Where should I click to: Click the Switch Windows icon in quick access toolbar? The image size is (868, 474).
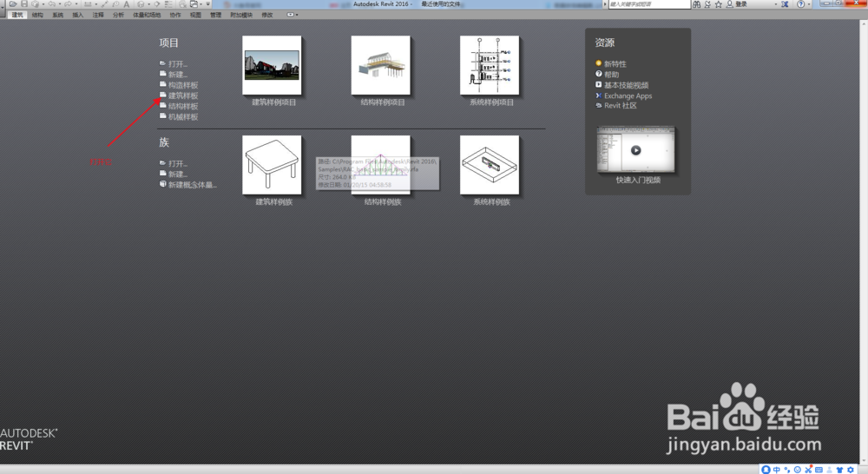[194, 3]
